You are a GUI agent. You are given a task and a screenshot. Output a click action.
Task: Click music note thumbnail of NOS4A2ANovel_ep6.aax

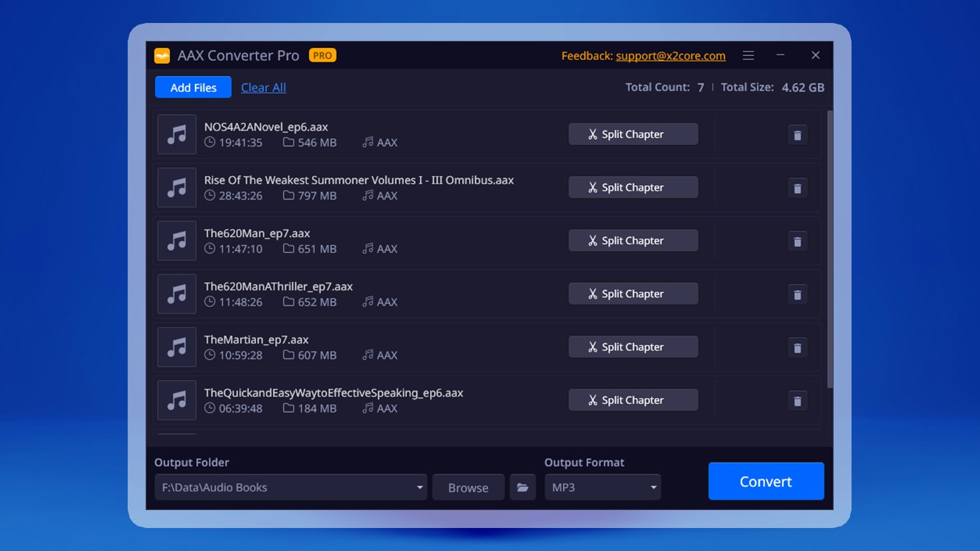click(176, 134)
